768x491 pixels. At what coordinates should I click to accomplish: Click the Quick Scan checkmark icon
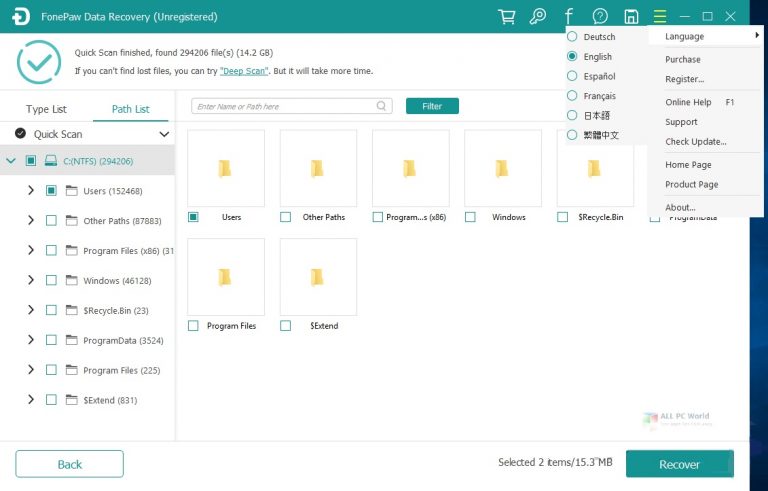[x=20, y=133]
